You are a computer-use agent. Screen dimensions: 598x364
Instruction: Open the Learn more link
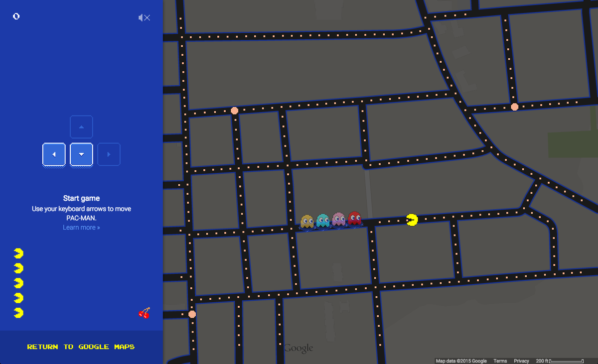81,228
